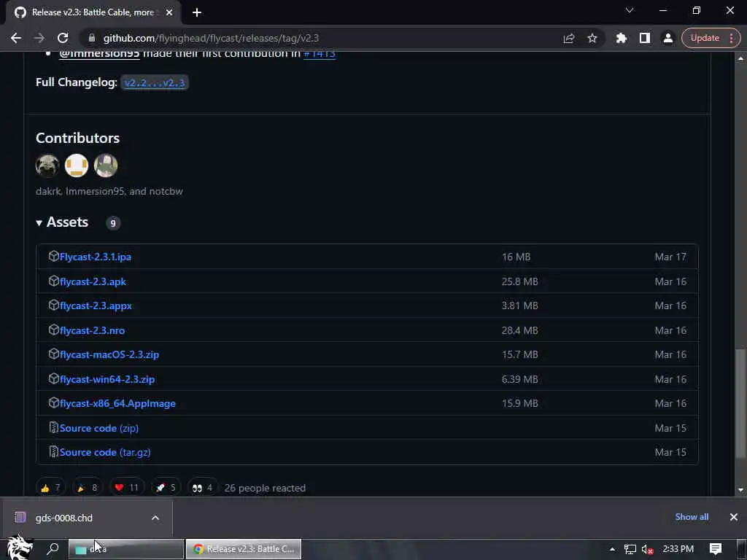
Task: Open a new browser tab
Action: coord(197,12)
